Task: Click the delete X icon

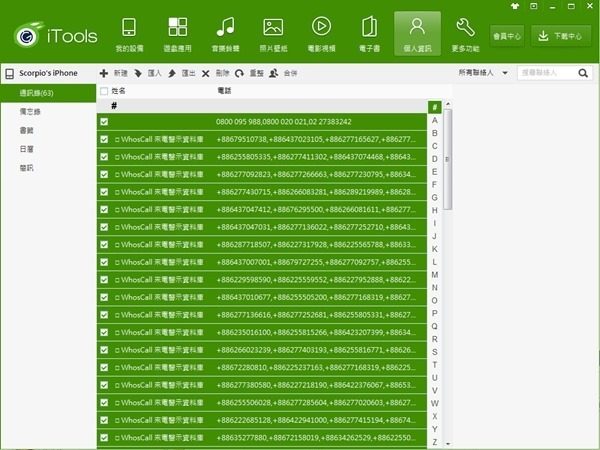Action: [205, 73]
